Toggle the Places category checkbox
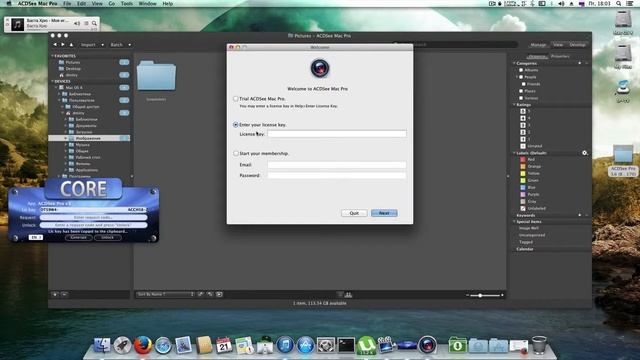640x360 pixels. tap(521, 91)
